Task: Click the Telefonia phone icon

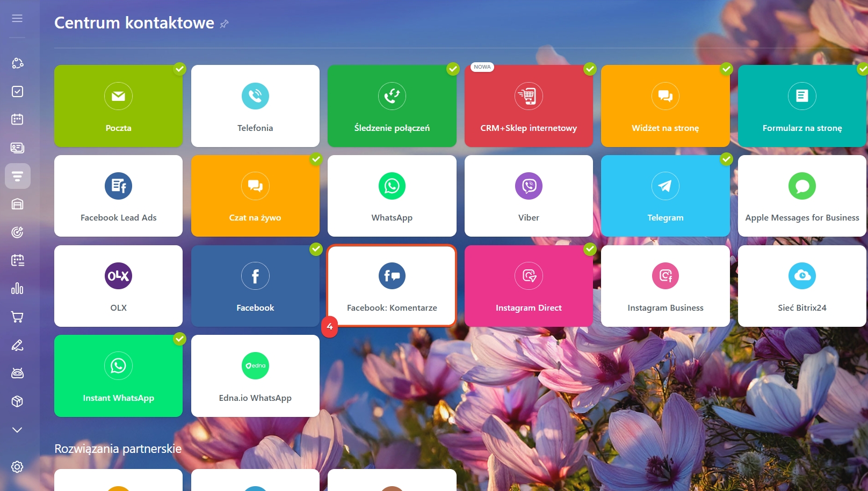Action: coord(255,96)
